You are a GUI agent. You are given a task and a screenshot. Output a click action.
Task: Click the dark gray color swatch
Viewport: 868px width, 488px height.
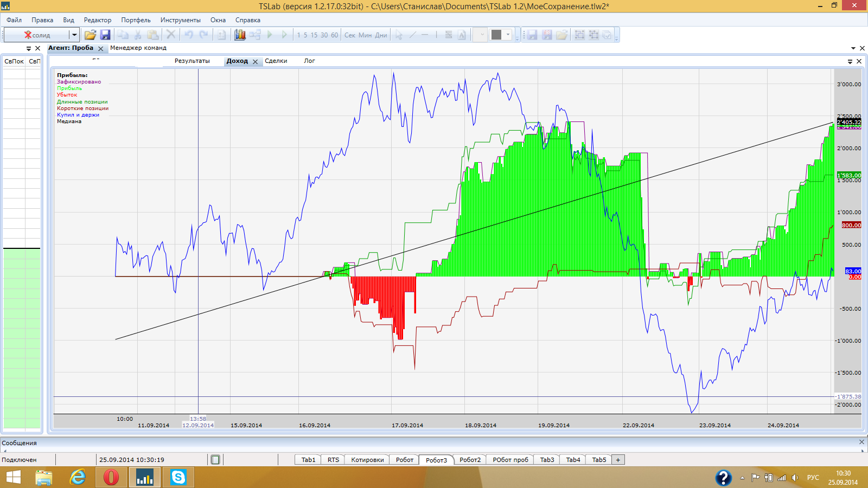[x=496, y=35]
